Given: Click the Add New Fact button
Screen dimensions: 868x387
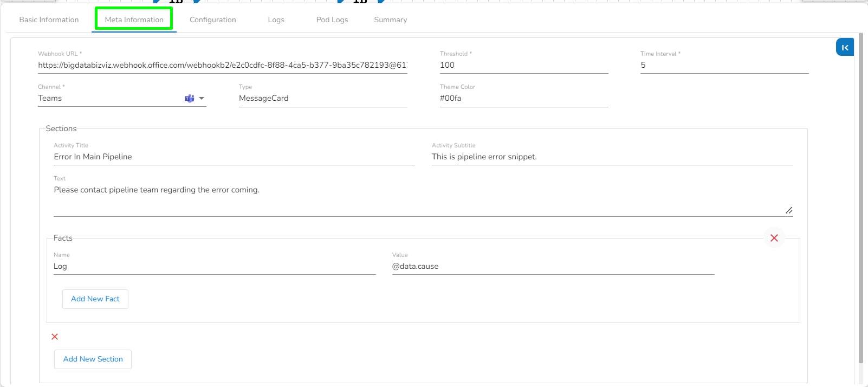Looking at the screenshot, I should pyautogui.click(x=95, y=299).
